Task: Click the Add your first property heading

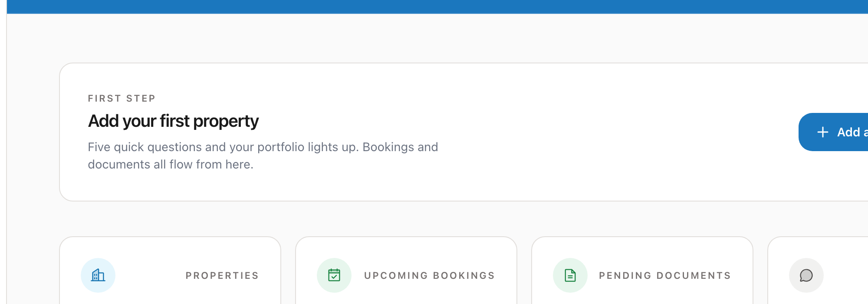Action: (x=173, y=121)
